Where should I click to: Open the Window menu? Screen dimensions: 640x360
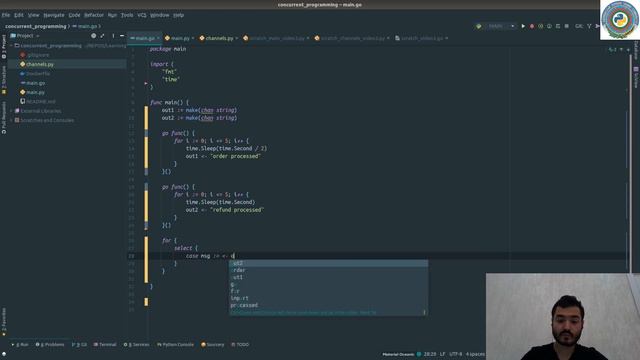click(160, 15)
